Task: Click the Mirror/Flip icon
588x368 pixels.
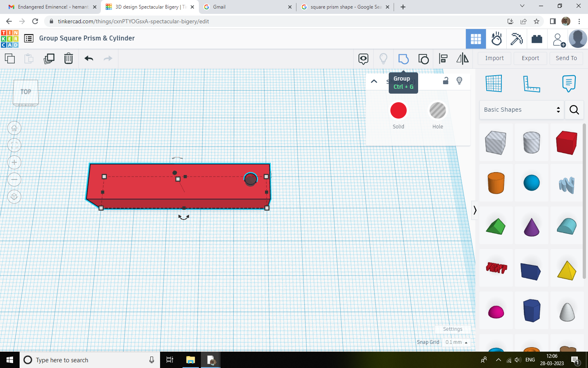Action: [x=463, y=58]
